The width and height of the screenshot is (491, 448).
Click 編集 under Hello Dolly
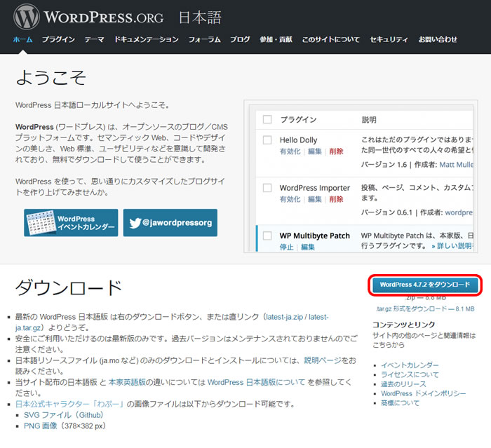[x=315, y=151]
